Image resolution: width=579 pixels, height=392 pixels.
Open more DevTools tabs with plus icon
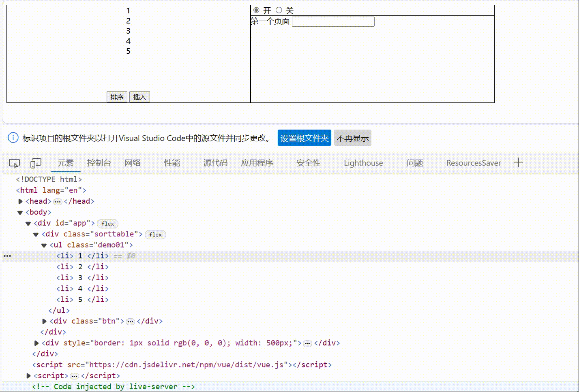(518, 163)
